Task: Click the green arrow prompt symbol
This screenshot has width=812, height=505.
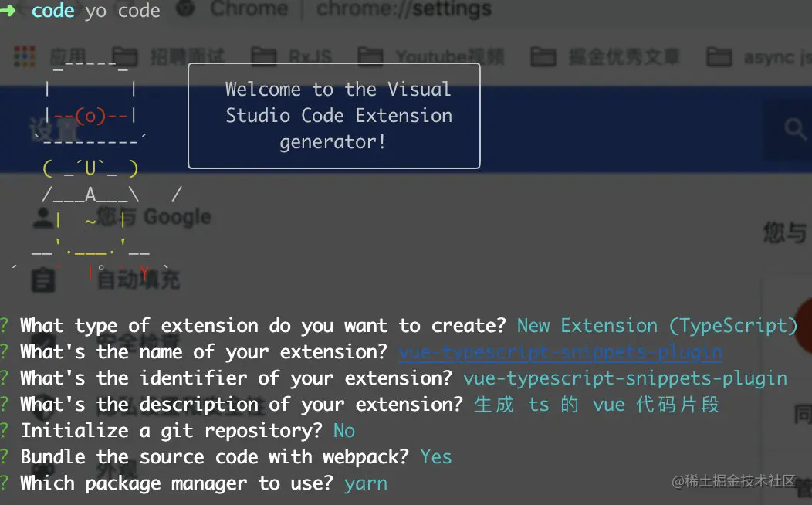Action: [x=8, y=10]
